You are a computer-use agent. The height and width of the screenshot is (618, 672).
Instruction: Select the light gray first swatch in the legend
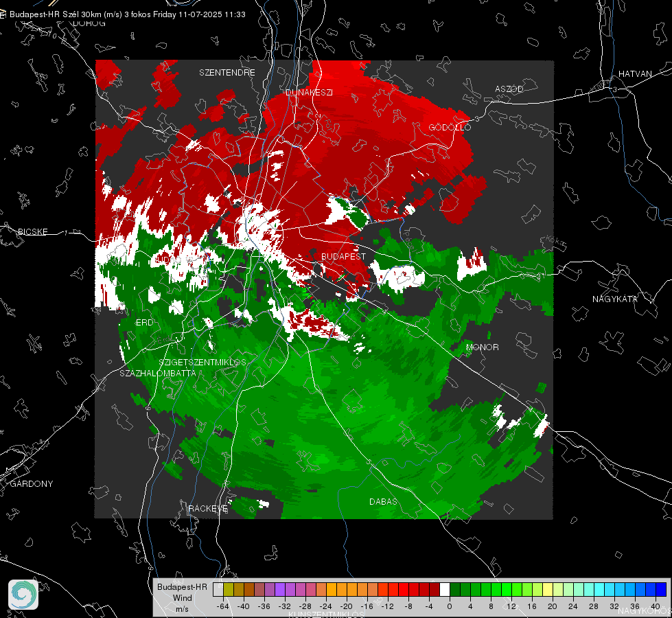[x=218, y=590]
